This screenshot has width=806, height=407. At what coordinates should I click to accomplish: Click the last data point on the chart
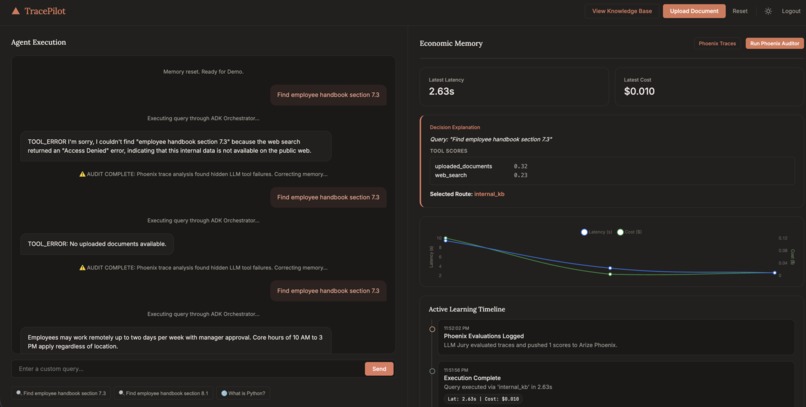tap(775, 273)
